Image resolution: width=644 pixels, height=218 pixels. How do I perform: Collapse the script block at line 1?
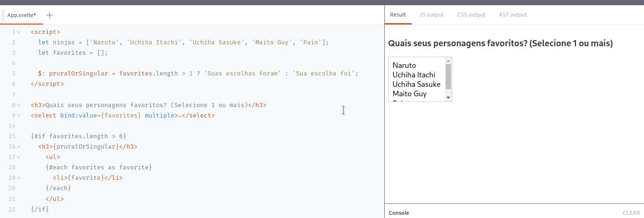[x=19, y=32]
